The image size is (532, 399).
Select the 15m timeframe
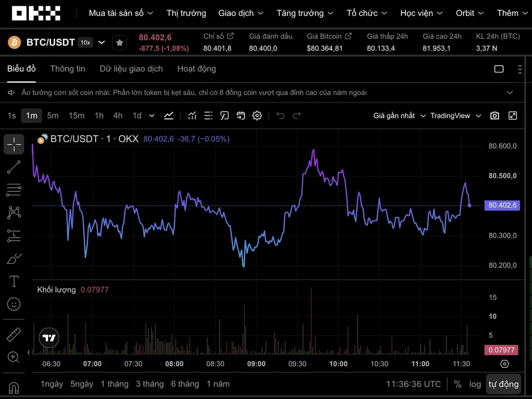[x=76, y=115]
